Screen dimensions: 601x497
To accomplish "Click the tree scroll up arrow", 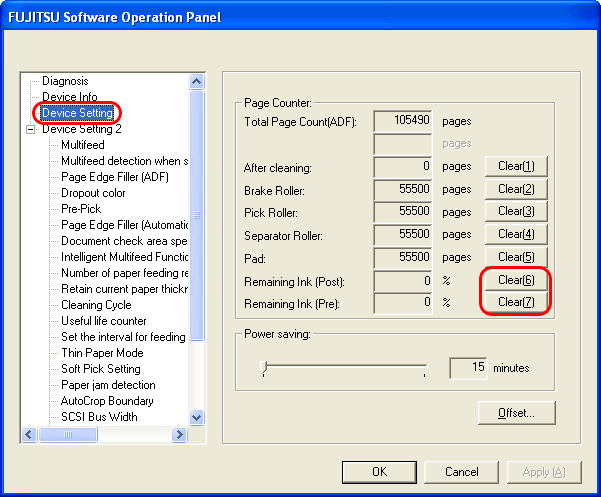I will [197, 81].
